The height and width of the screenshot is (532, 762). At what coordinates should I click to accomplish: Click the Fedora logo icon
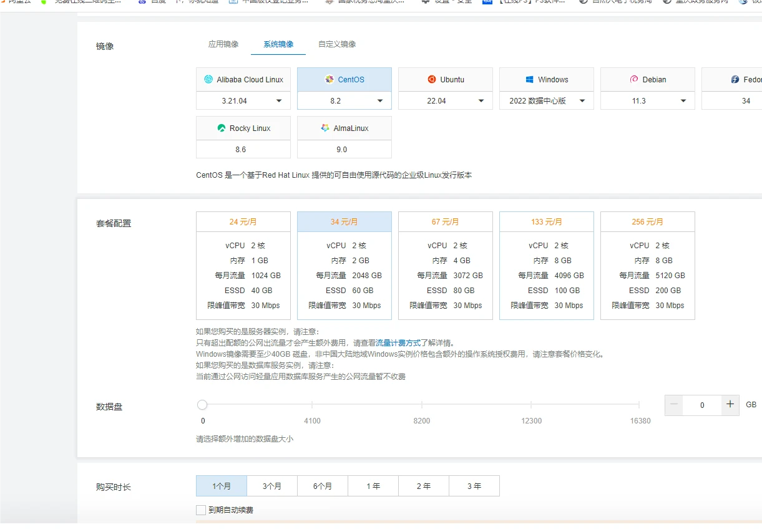[x=736, y=79]
